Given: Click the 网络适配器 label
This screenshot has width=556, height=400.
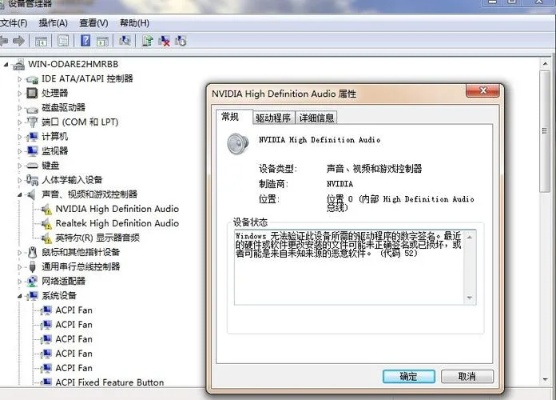Looking at the screenshot, I should click(x=63, y=281).
